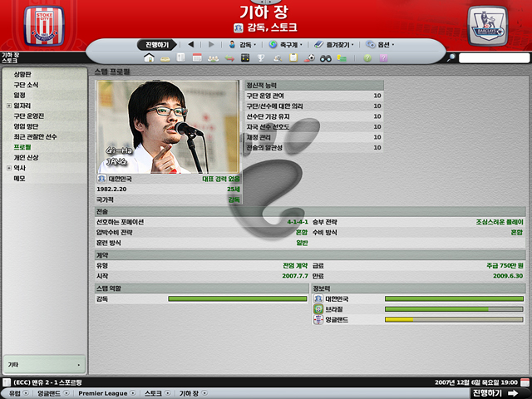532x399 pixels.
Task: Open the green help question mark icon
Action: coord(367,58)
